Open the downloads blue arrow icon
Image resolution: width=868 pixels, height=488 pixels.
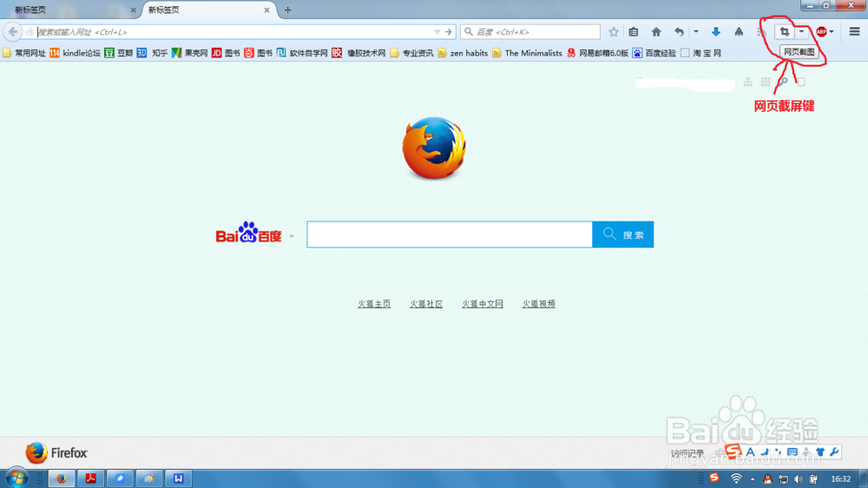tap(716, 32)
